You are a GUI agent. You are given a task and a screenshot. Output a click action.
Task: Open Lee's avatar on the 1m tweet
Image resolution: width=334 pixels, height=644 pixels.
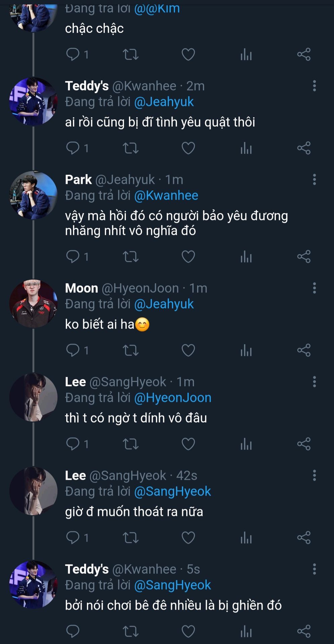coord(33,397)
